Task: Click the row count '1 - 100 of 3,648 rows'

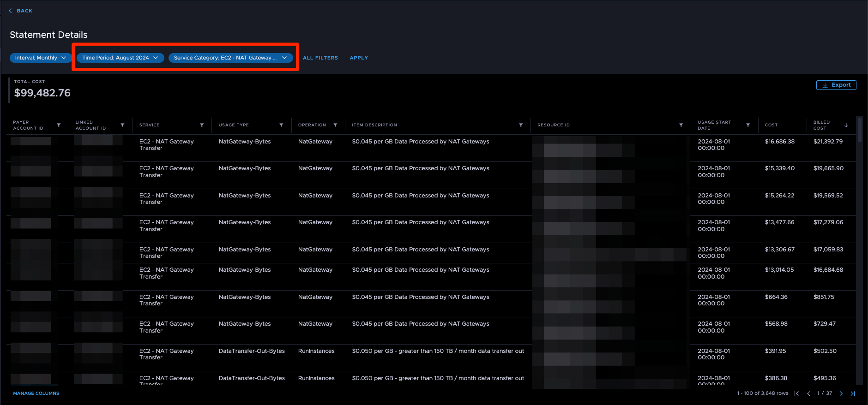Action: click(x=763, y=393)
